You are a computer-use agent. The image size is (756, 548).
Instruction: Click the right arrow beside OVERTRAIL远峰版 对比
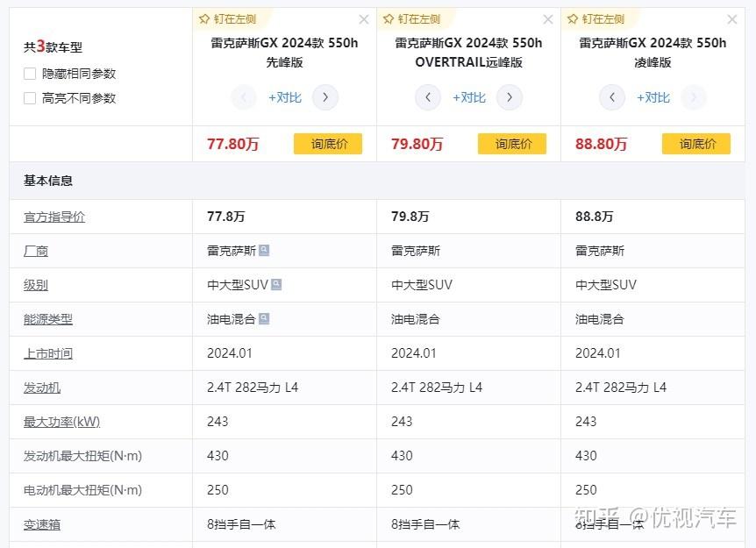[x=510, y=97]
